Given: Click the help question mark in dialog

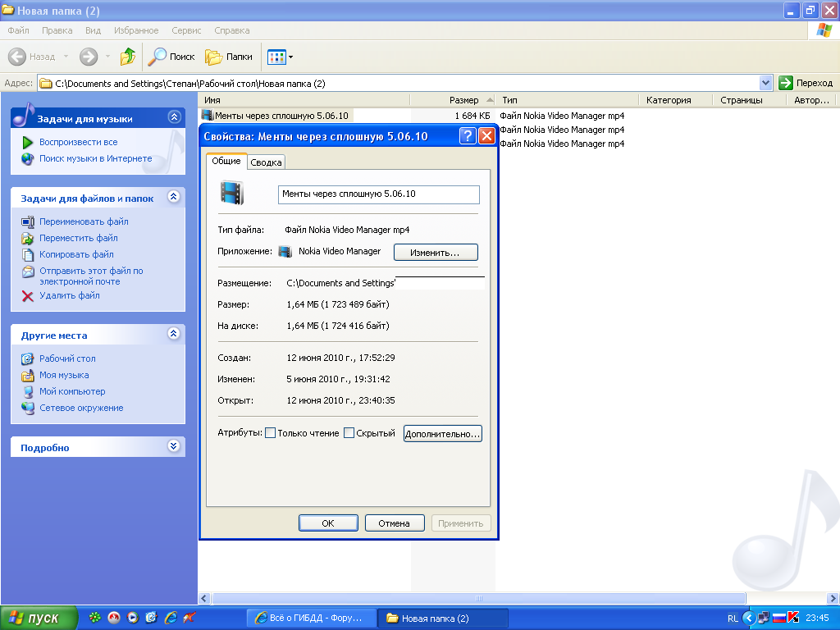Looking at the screenshot, I should (468, 136).
